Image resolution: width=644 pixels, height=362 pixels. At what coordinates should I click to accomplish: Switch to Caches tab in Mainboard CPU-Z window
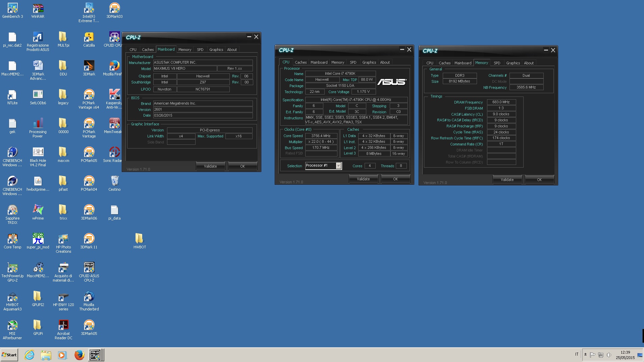(x=148, y=50)
